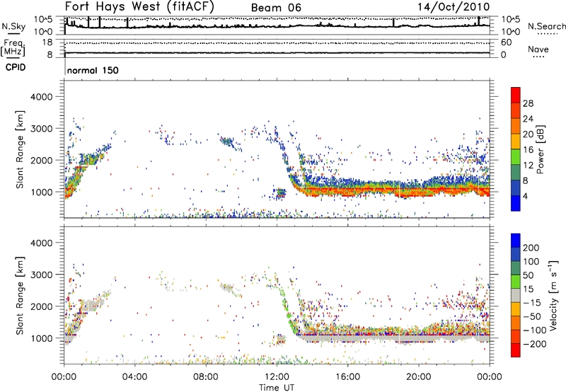The image size is (566, 392).
Task: Click the '24' power colorbar label
Action: coord(528,119)
